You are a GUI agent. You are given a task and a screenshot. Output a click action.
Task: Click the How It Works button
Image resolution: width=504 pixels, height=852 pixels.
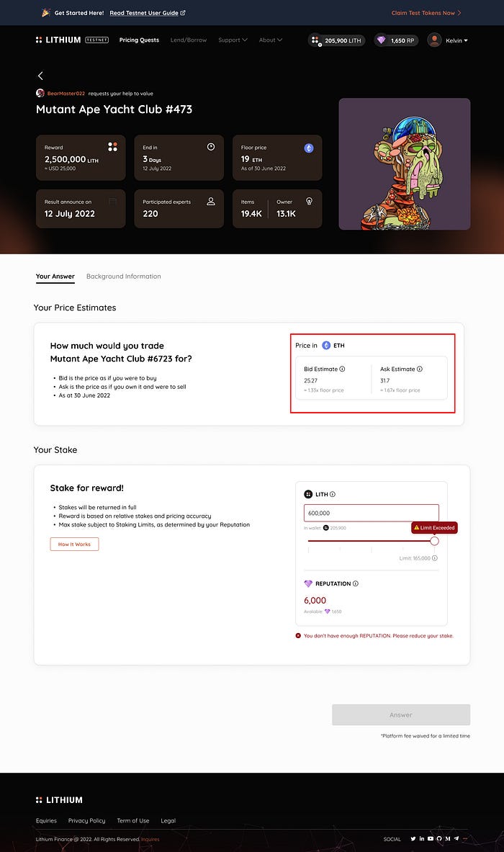74,544
